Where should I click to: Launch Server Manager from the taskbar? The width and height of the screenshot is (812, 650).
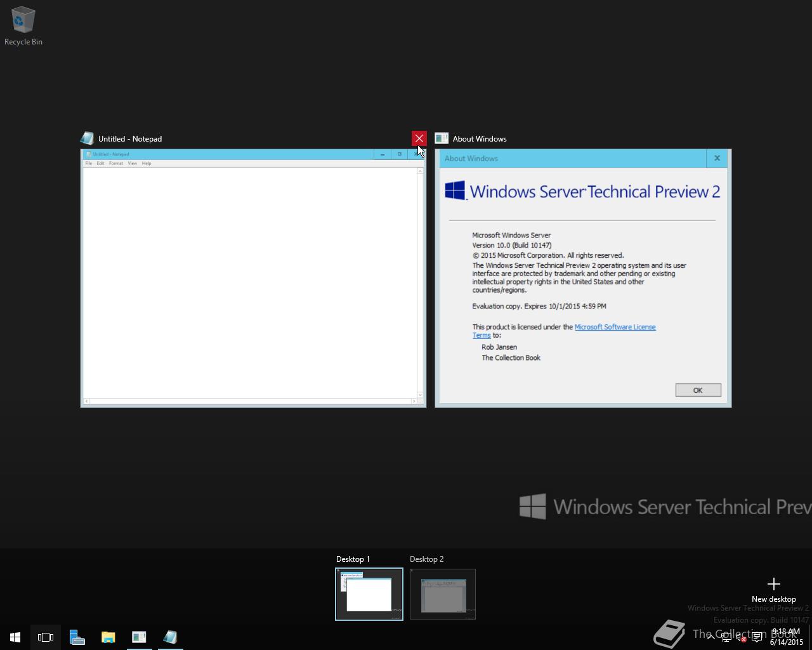click(77, 637)
